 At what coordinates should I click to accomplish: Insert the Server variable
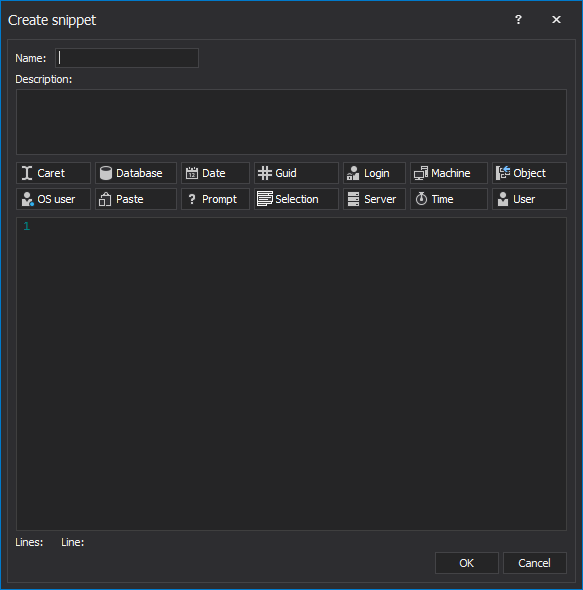[374, 199]
